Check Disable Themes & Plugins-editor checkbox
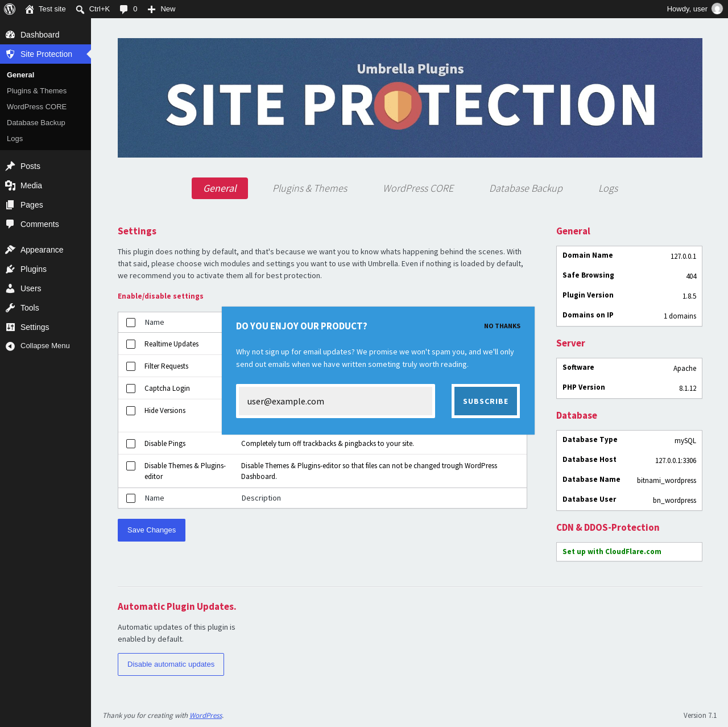Image resolution: width=728 pixels, height=727 pixels. [131, 466]
